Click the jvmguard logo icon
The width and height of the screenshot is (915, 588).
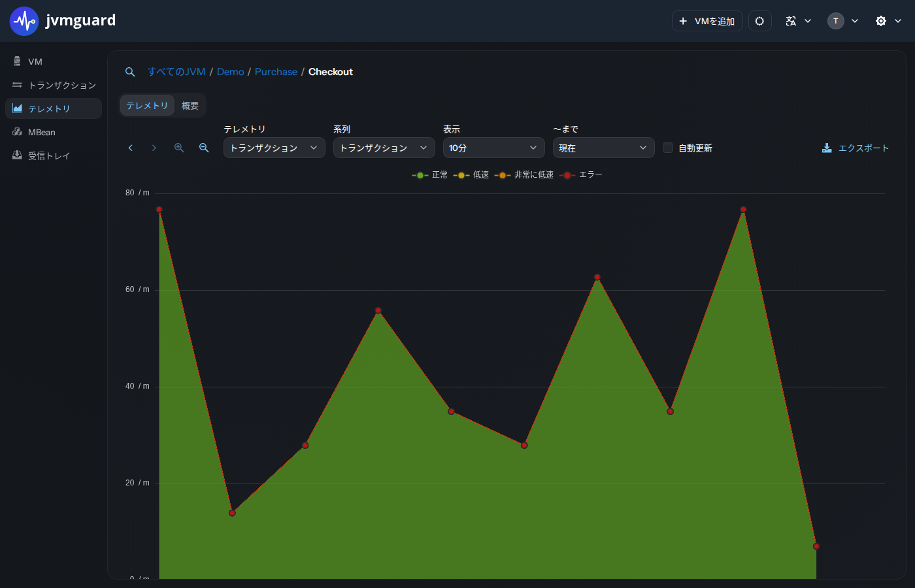(x=24, y=21)
